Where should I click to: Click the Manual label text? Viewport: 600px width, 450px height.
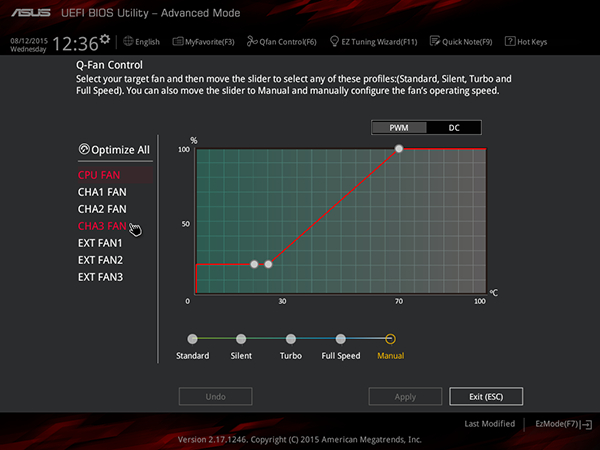pyautogui.click(x=390, y=355)
